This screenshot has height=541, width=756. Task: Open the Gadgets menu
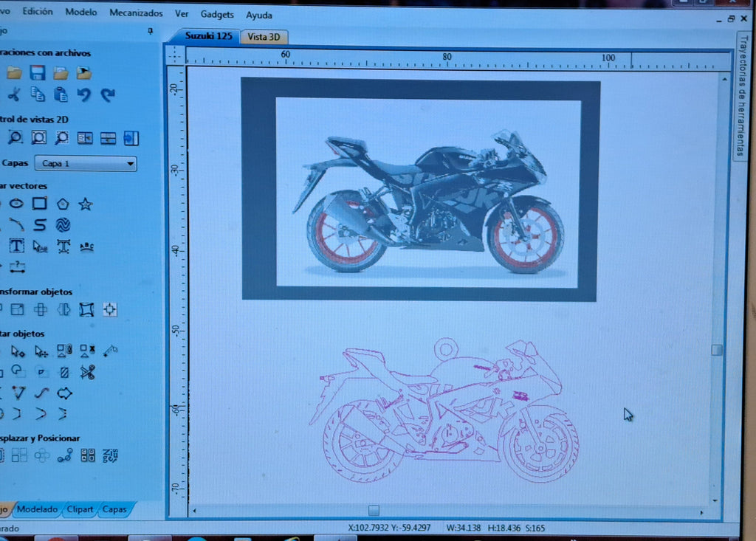point(217,15)
